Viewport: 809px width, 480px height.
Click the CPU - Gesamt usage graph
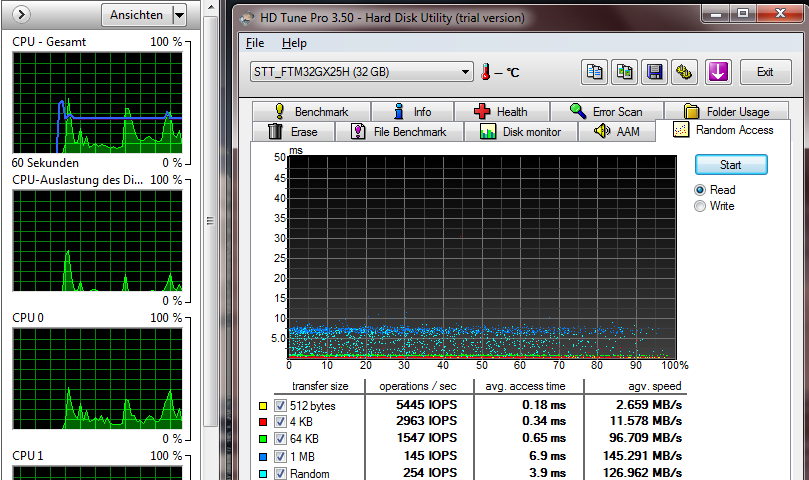coord(98,102)
